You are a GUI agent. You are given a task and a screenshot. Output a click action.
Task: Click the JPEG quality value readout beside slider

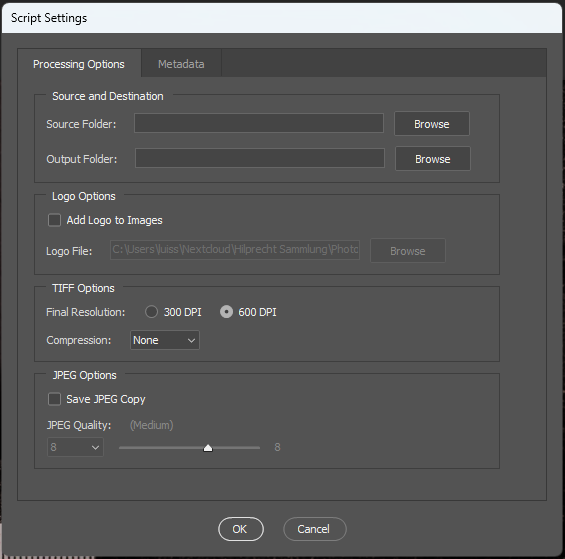pyautogui.click(x=277, y=447)
